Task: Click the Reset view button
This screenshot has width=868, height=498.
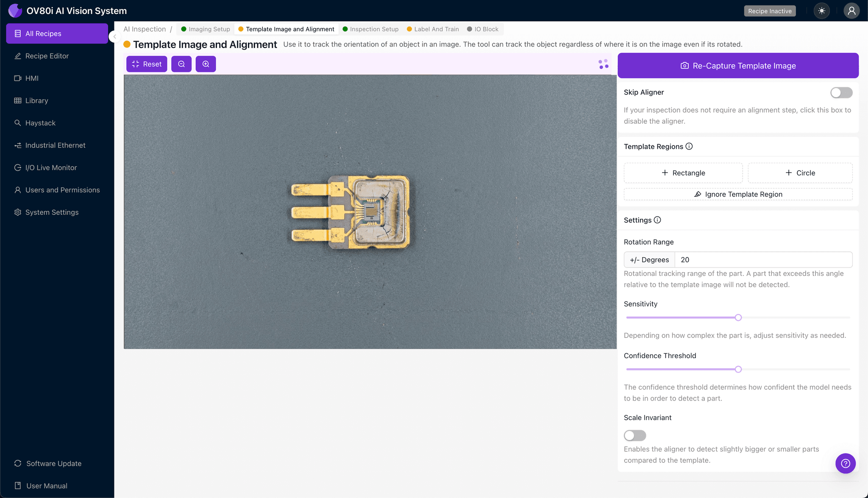Action: (147, 64)
